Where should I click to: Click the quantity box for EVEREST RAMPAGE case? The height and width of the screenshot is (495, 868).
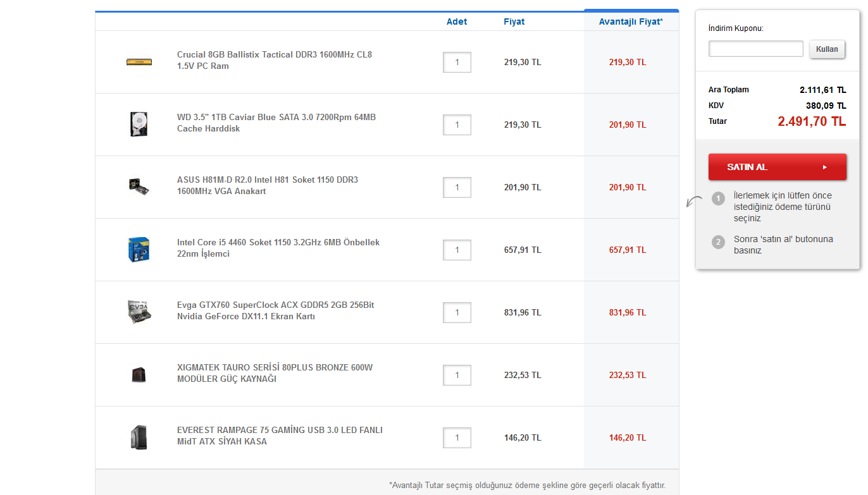(x=457, y=437)
